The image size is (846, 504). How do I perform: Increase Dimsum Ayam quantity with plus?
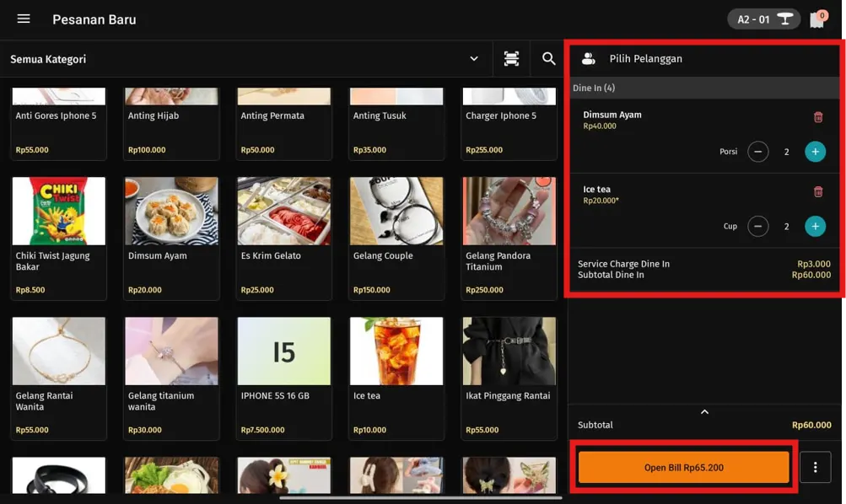pyautogui.click(x=815, y=152)
